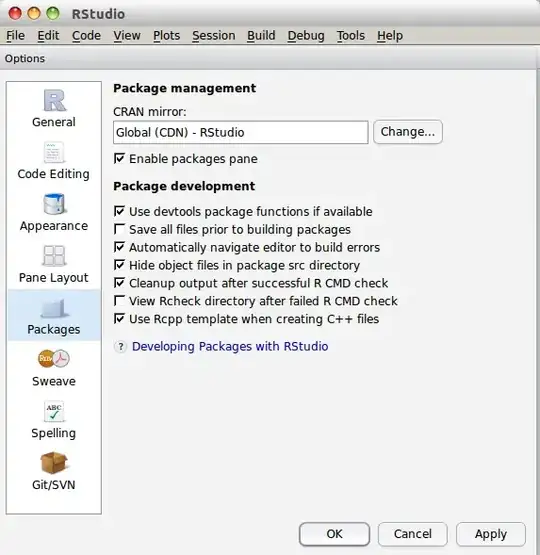Uncheck Use Rcpp template for C++ files
The width and height of the screenshot is (540, 555).
(x=119, y=319)
